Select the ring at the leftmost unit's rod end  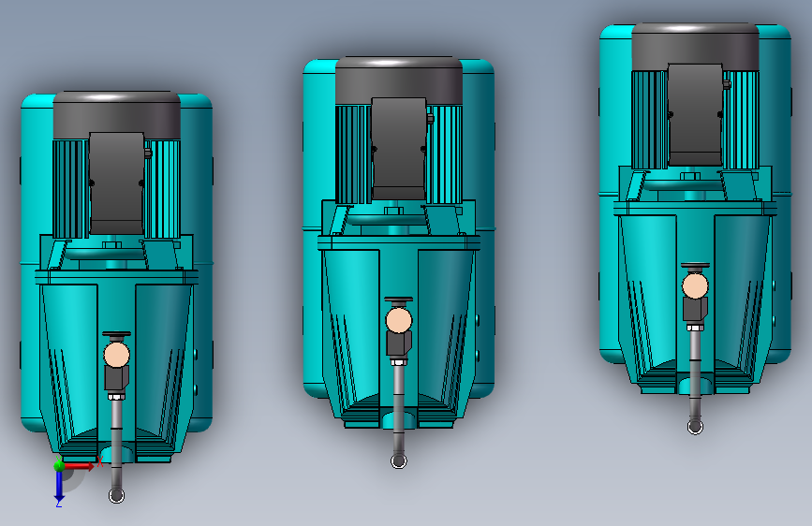pyautogui.click(x=116, y=495)
